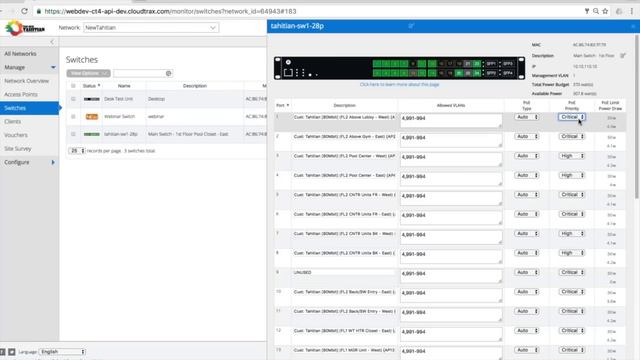The width and height of the screenshot is (640, 360).
Task: Edit the UNUSED port 9 description field
Action: click(344, 272)
